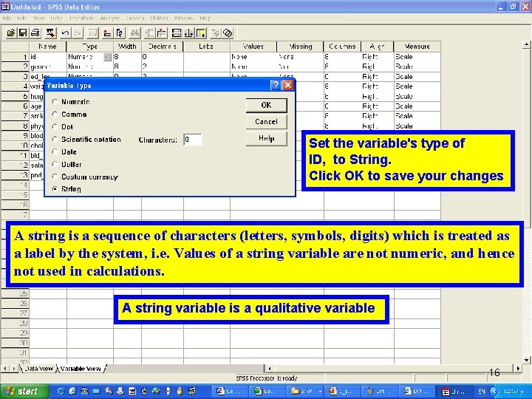Select the Numeric radio button

(55, 102)
